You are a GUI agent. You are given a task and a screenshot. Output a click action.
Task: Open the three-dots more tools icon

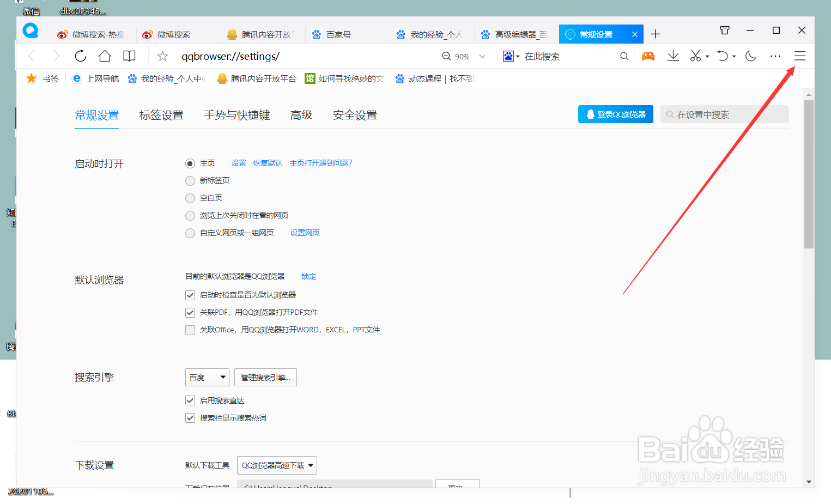click(x=775, y=56)
